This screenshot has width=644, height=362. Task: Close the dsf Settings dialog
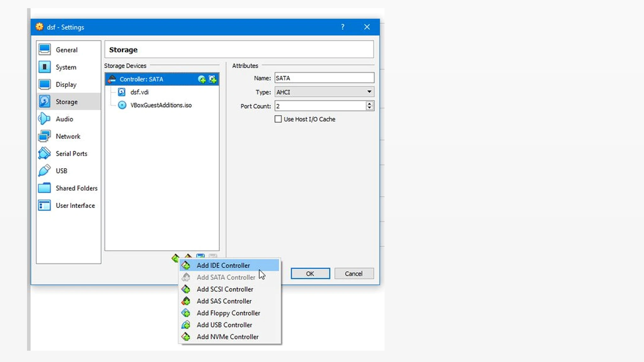(x=367, y=27)
